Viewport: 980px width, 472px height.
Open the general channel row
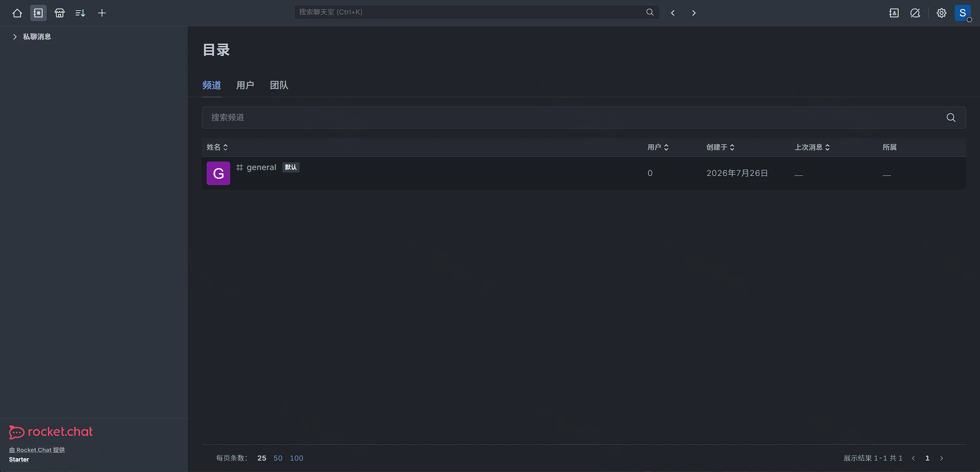584,173
